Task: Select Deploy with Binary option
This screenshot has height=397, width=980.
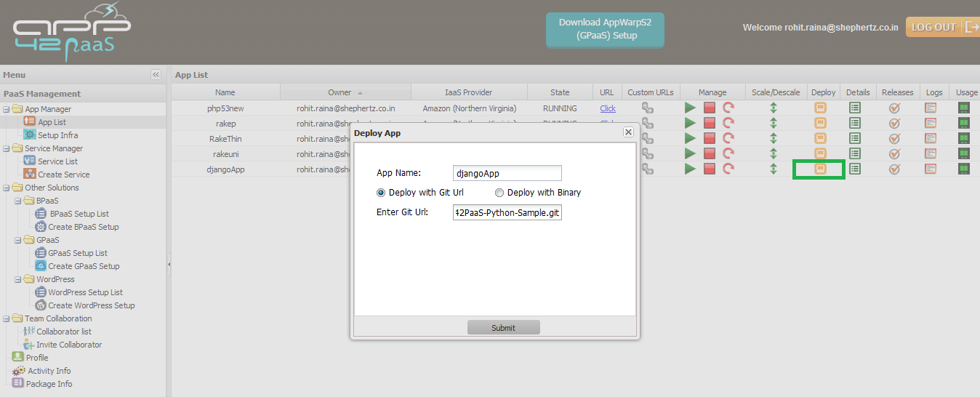Action: (499, 193)
